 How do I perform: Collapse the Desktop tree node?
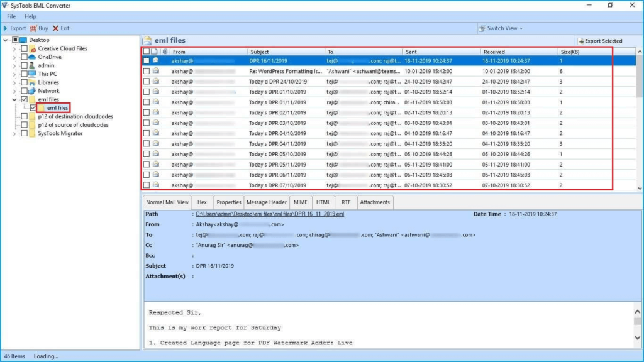6,40
